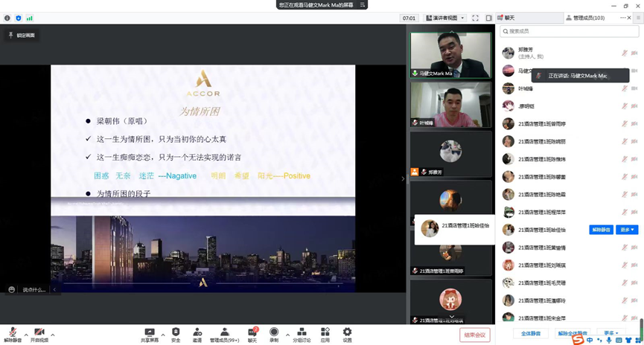The height and width of the screenshot is (345, 644).
Task: Click the Sogou microphone voice input icon
Action: (609, 340)
